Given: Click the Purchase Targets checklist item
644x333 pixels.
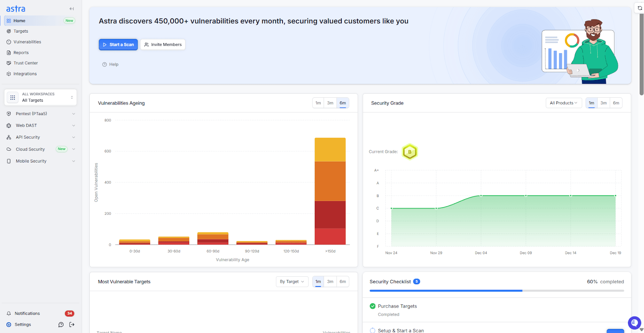Looking at the screenshot, I should tap(497, 310).
